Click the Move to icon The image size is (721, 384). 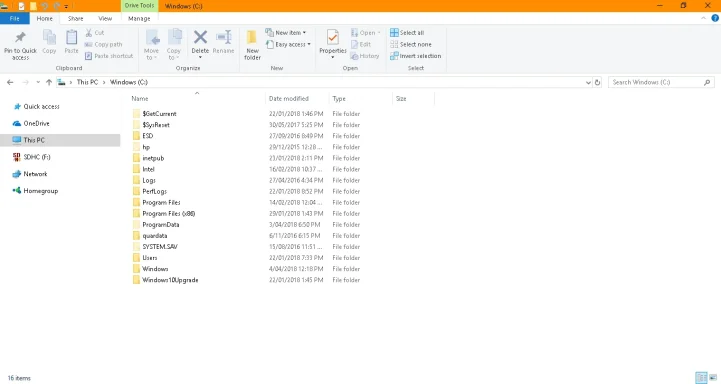pyautogui.click(x=152, y=37)
